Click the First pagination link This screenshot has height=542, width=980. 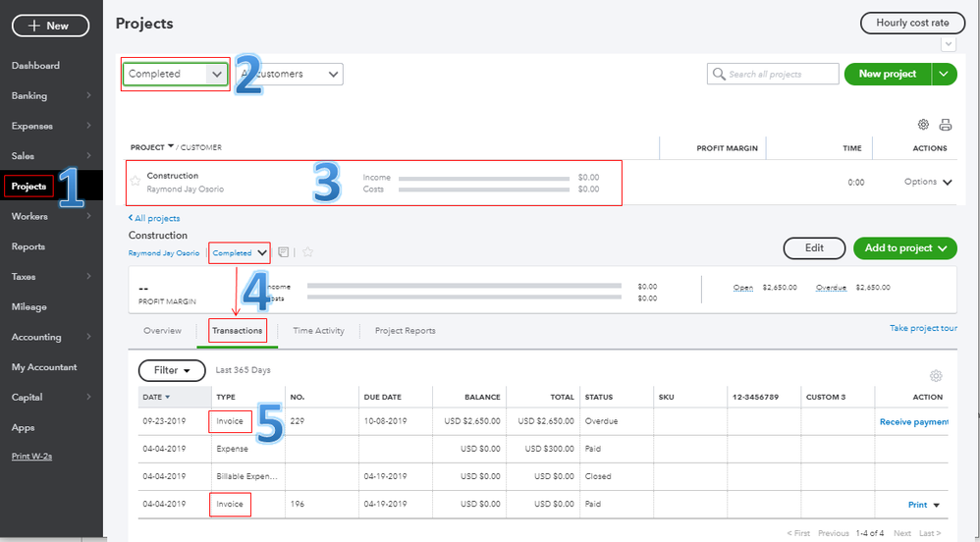click(798, 533)
